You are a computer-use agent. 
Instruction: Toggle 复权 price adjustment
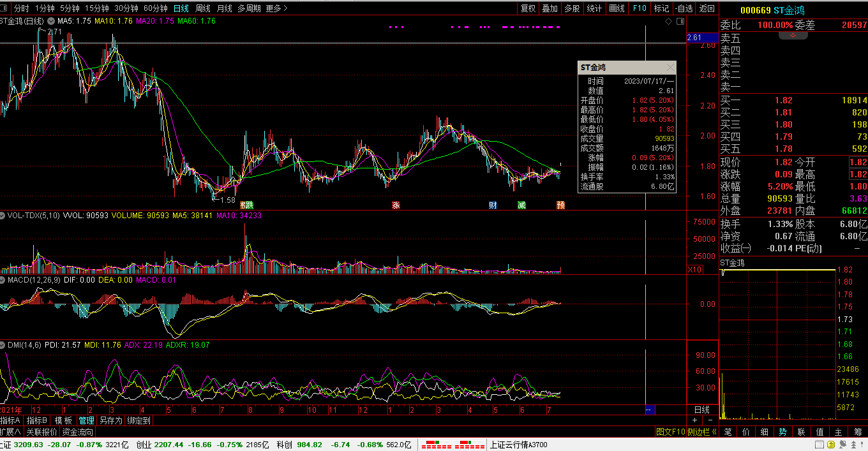pos(528,8)
